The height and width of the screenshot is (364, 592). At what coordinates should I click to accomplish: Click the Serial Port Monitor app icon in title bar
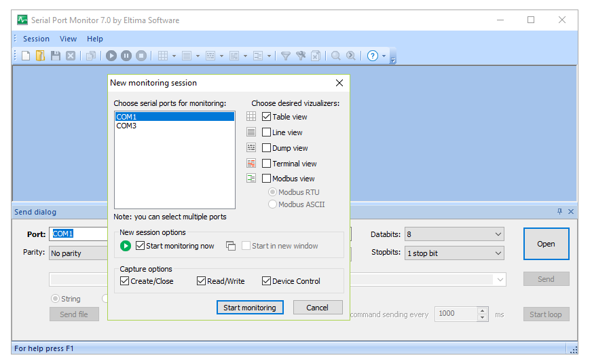[x=22, y=20]
